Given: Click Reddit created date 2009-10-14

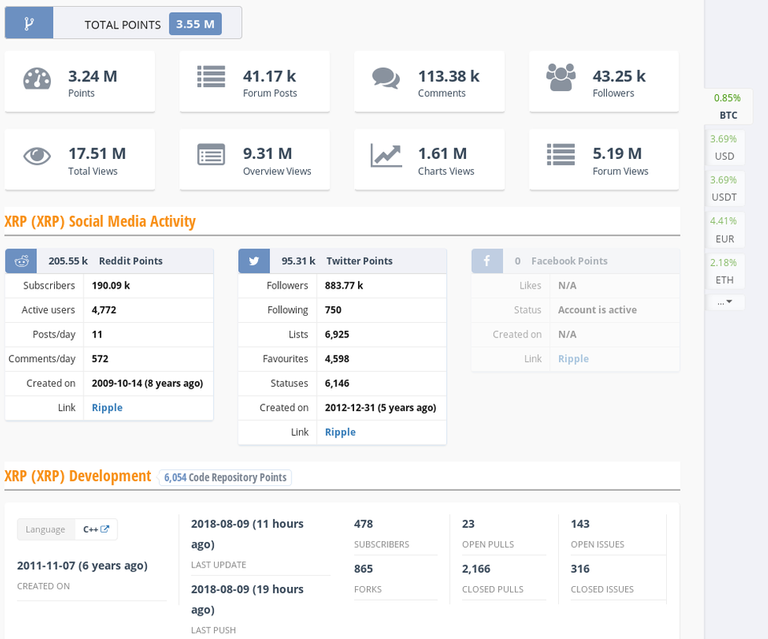Looking at the screenshot, I should point(147,383).
